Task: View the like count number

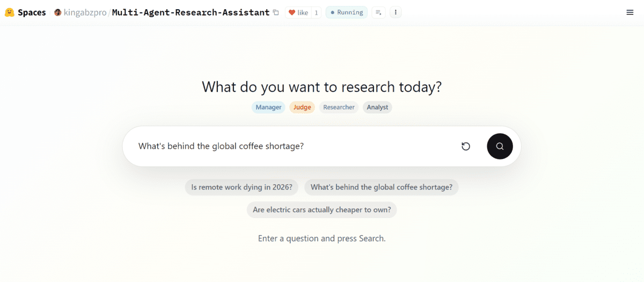Action: pyautogui.click(x=316, y=12)
